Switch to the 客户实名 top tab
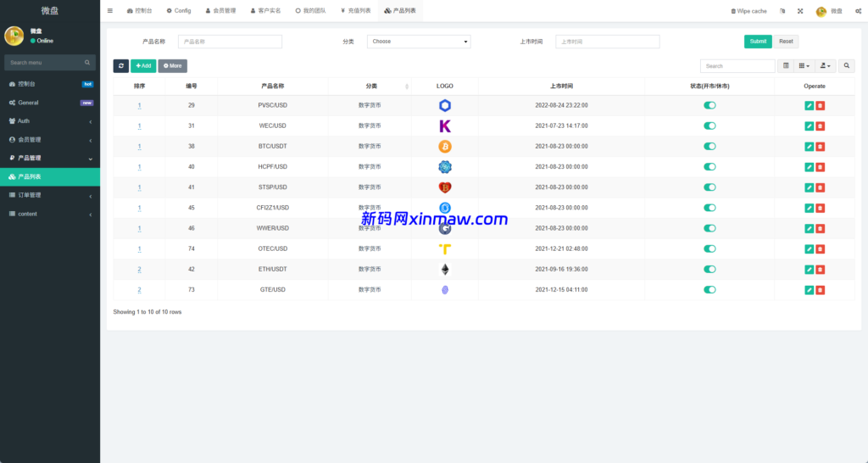The height and width of the screenshot is (463, 868). (265, 10)
